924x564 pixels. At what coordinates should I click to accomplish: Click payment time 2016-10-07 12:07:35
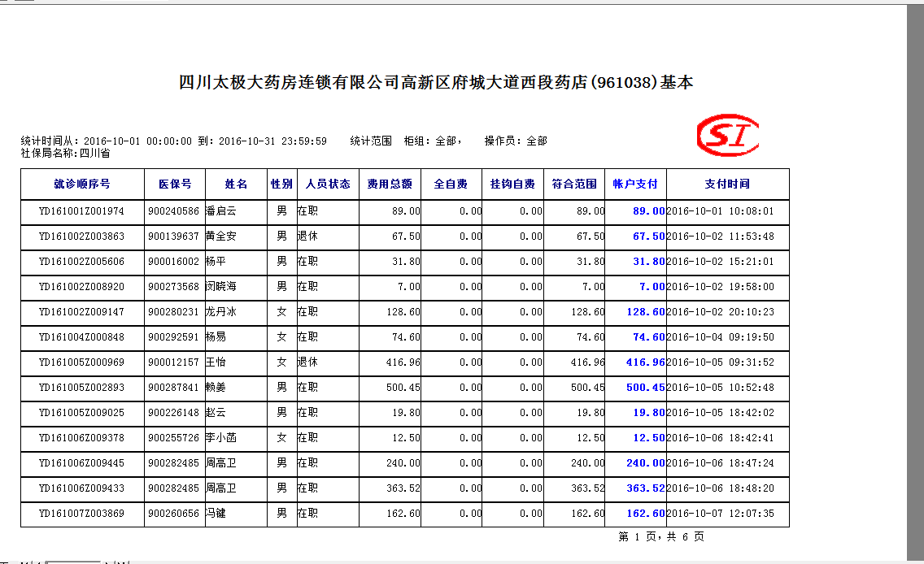click(720, 514)
